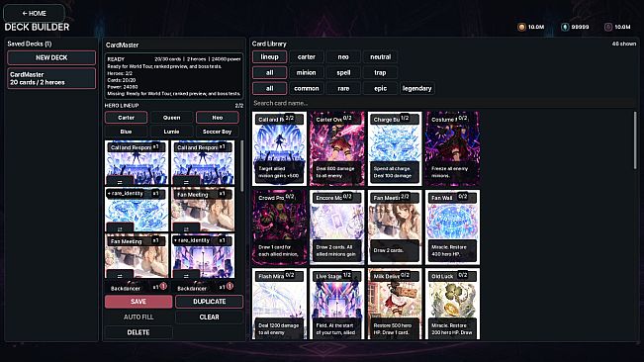This screenshot has width=644, height=362.
Task: Focus the Search card name field
Action: click(x=443, y=103)
